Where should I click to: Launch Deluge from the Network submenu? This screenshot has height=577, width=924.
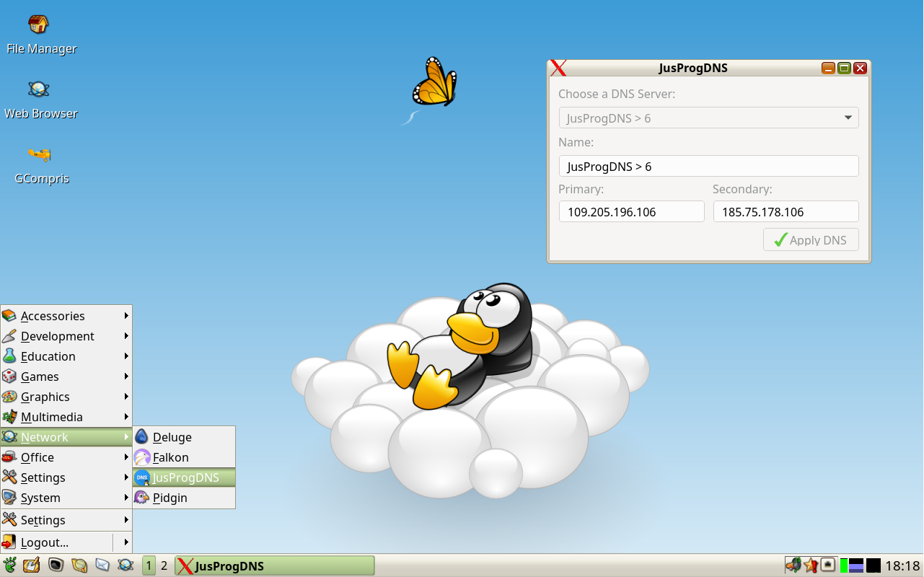tap(184, 437)
